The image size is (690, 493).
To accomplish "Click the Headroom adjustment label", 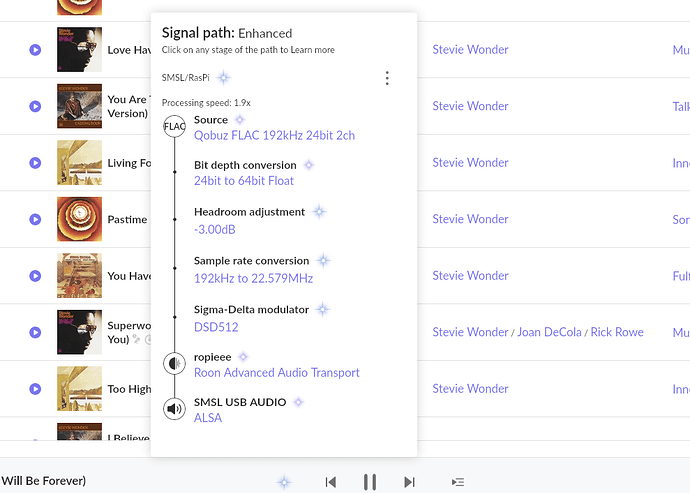I will (x=249, y=212).
